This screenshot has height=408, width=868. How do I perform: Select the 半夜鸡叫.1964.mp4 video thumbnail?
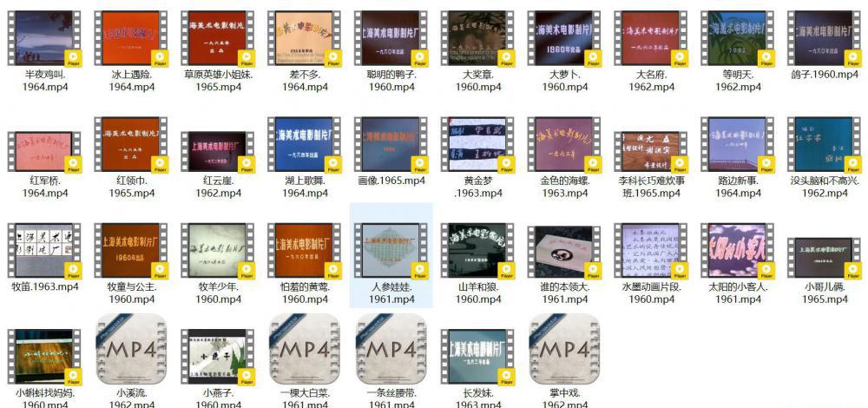point(44,38)
